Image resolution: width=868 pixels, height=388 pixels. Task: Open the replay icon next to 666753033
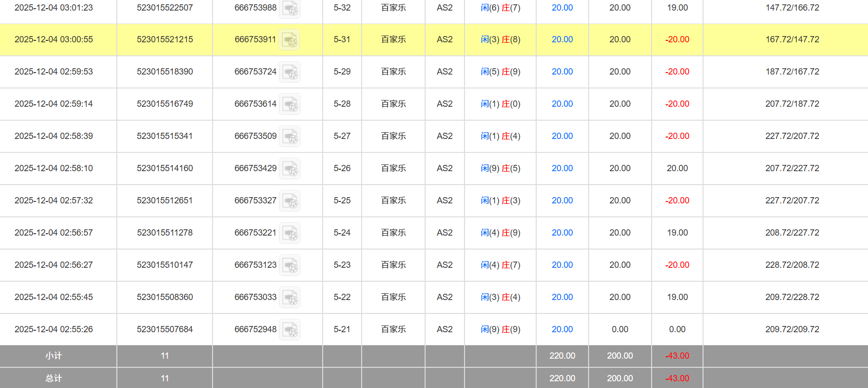tap(290, 298)
